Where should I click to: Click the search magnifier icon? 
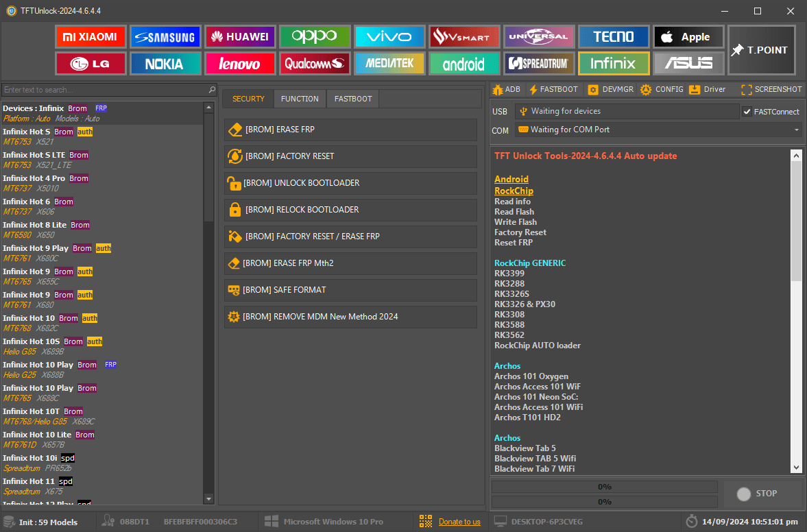pyautogui.click(x=212, y=90)
